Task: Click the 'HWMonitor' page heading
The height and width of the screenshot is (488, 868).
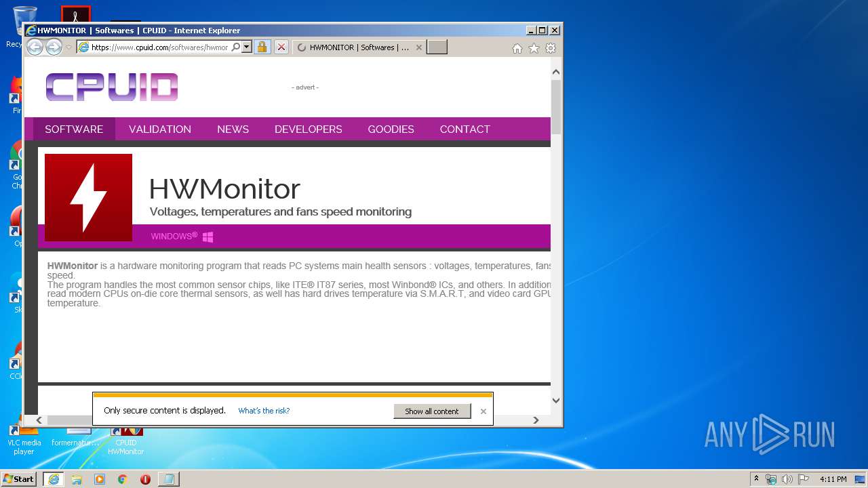Action: pos(224,188)
